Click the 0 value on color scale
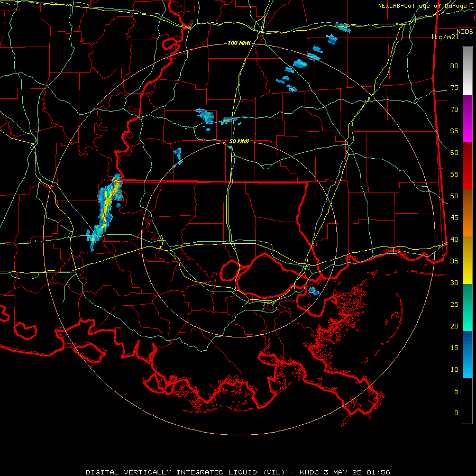476x476 pixels. [456, 413]
